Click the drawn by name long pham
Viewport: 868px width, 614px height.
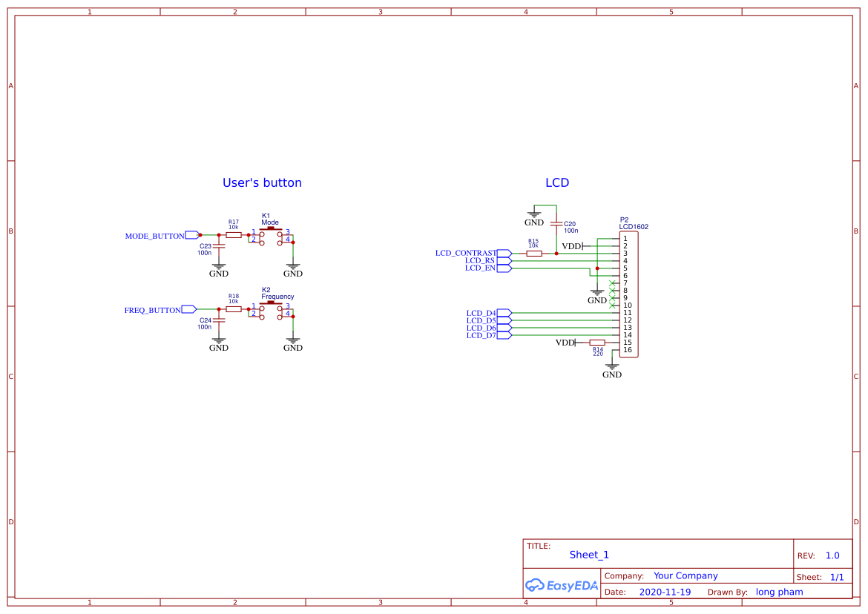click(779, 592)
